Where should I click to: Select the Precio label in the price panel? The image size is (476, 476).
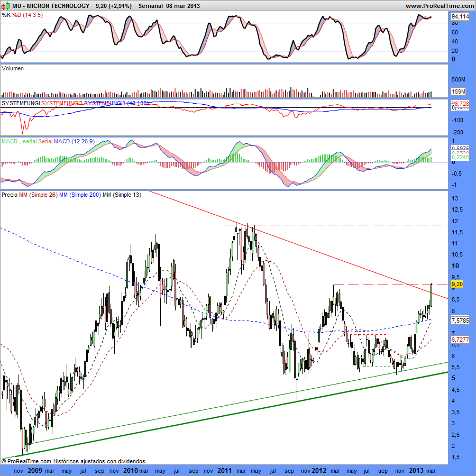[x=10, y=195]
